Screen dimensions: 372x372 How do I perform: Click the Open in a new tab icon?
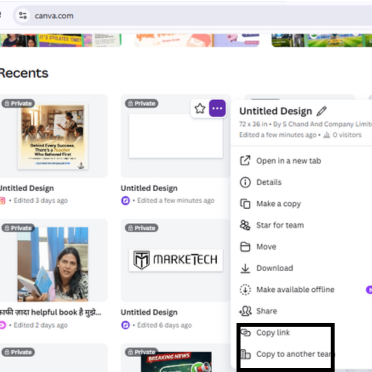(245, 160)
